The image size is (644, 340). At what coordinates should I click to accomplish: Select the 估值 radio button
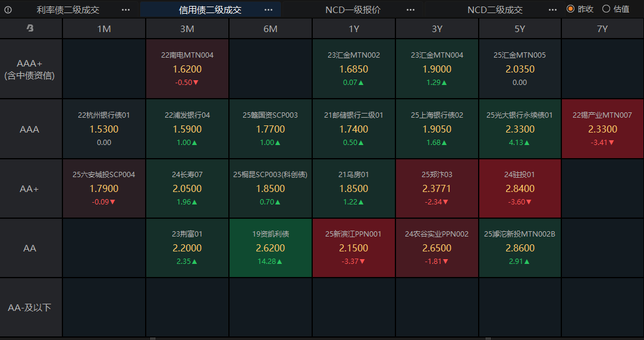[606, 9]
